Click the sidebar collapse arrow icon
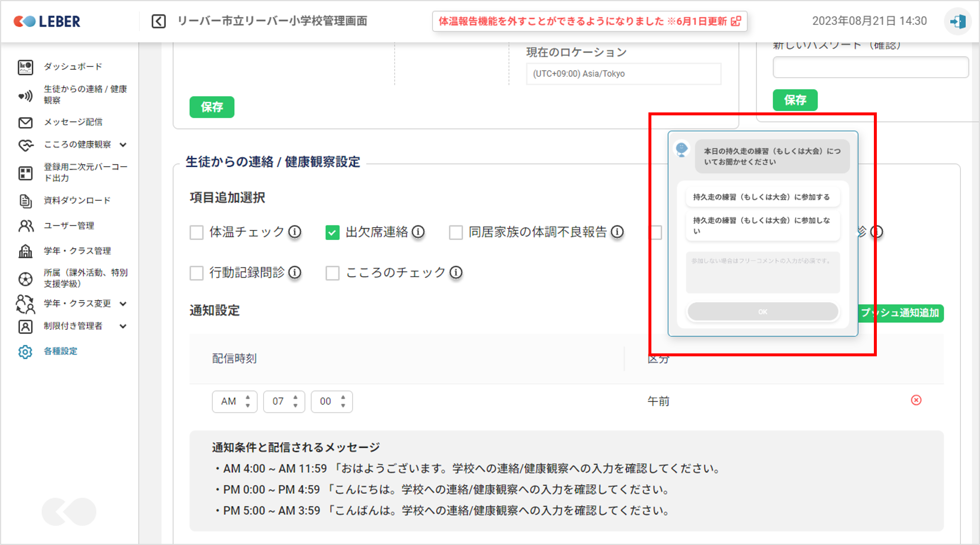Viewport: 980px width, 545px height. tap(158, 21)
